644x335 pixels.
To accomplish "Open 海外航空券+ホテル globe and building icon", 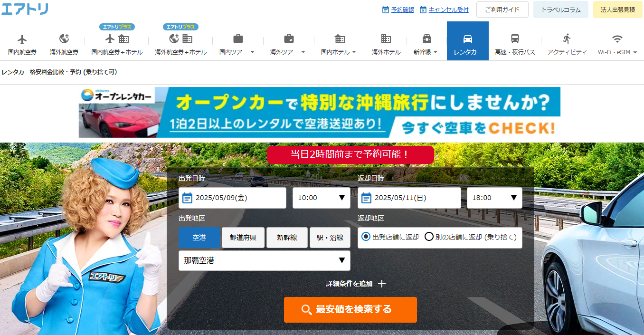I will coord(181,39).
